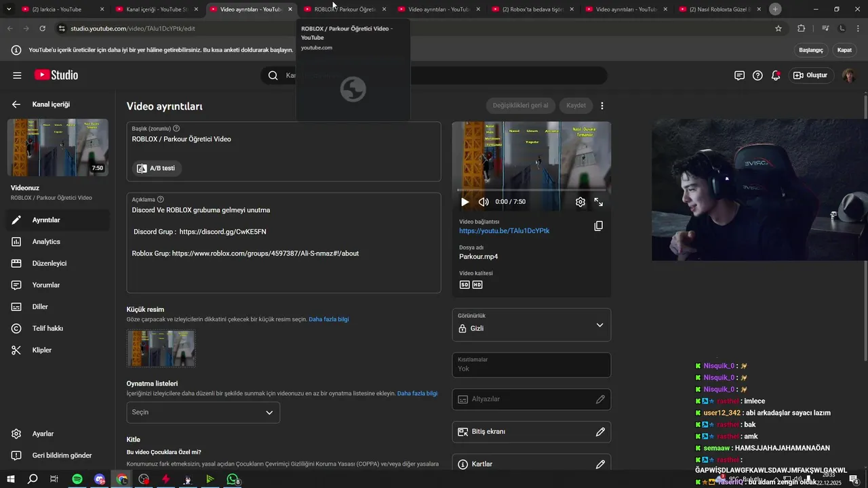Click the Analytics bar chart icon

pyautogui.click(x=16, y=241)
